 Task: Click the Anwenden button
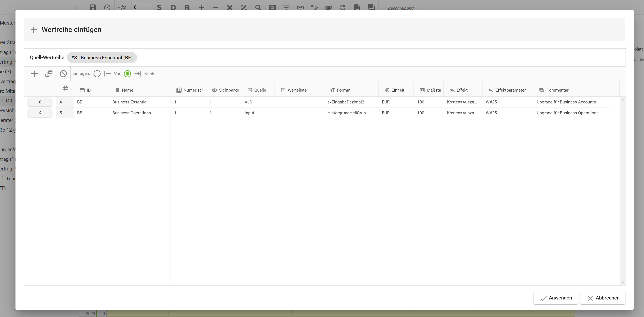click(556, 298)
